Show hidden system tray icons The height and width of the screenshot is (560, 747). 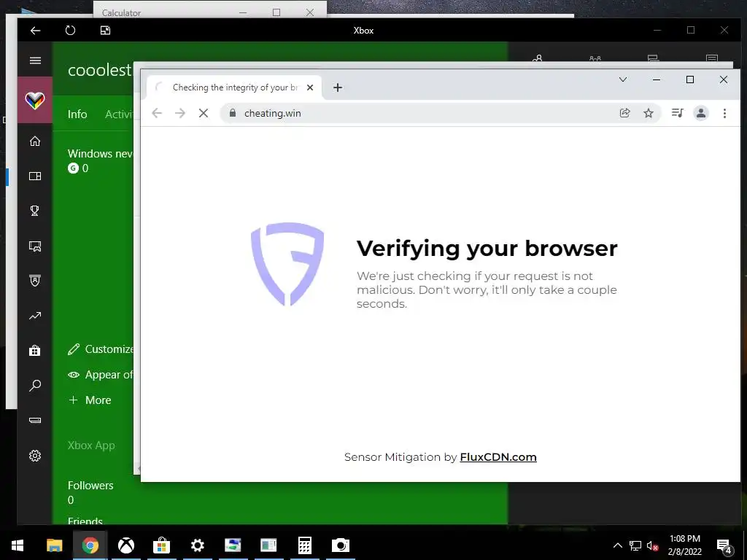click(x=617, y=545)
